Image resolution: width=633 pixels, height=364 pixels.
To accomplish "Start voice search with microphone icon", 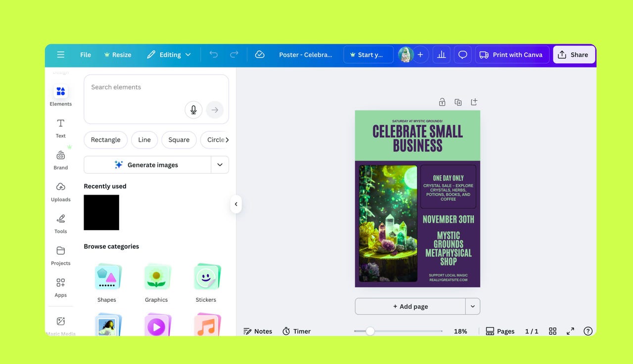I will point(193,110).
